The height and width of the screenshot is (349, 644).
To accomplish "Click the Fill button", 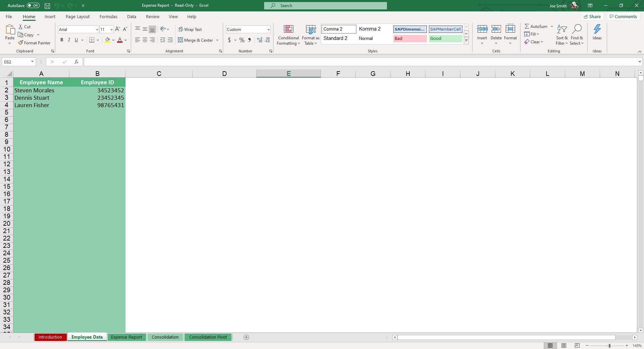I will click(x=532, y=34).
